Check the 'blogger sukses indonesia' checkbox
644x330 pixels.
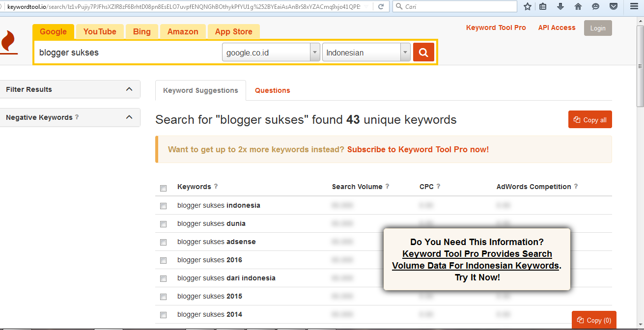164,206
